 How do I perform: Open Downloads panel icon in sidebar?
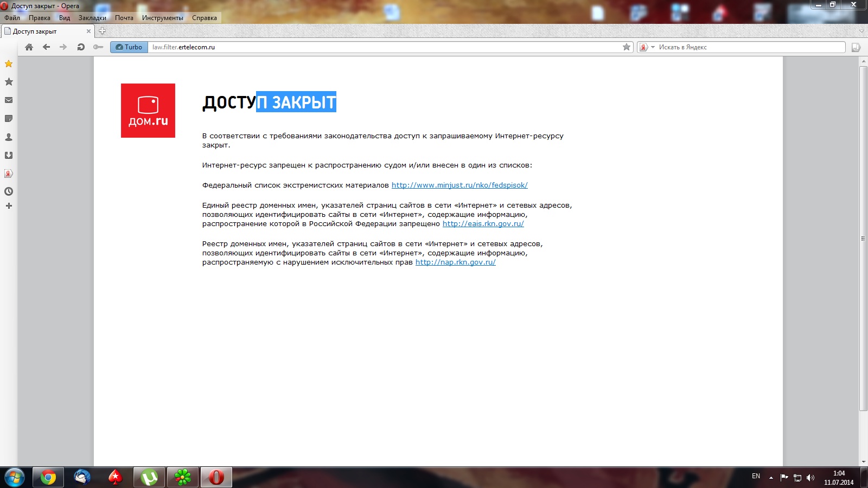[9, 156]
